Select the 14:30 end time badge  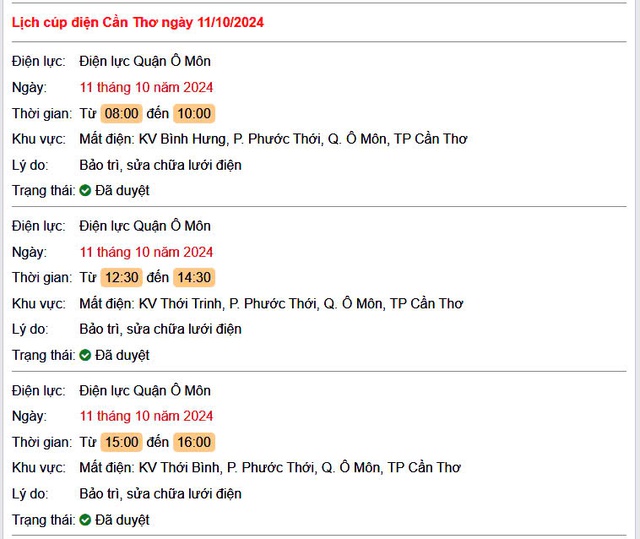(x=194, y=277)
